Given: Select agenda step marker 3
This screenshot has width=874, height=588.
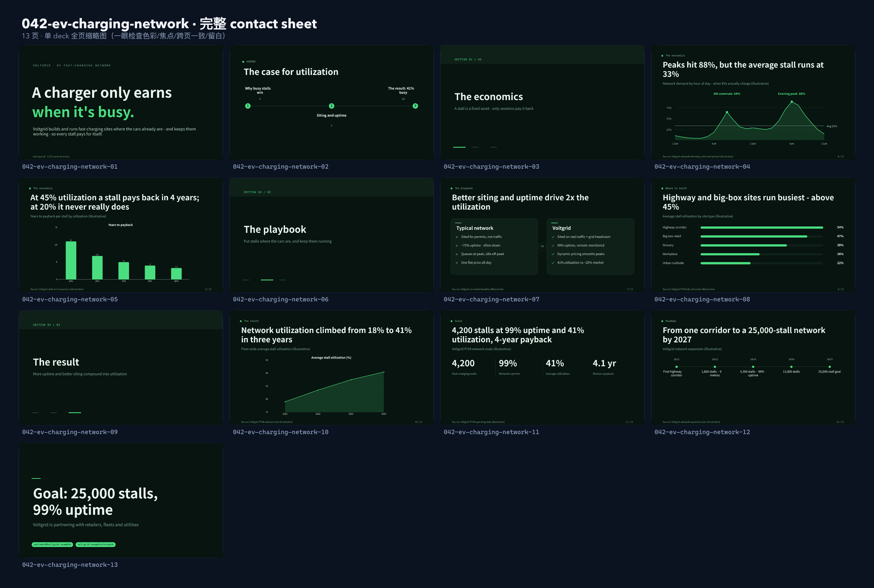Looking at the screenshot, I should click(x=415, y=106).
